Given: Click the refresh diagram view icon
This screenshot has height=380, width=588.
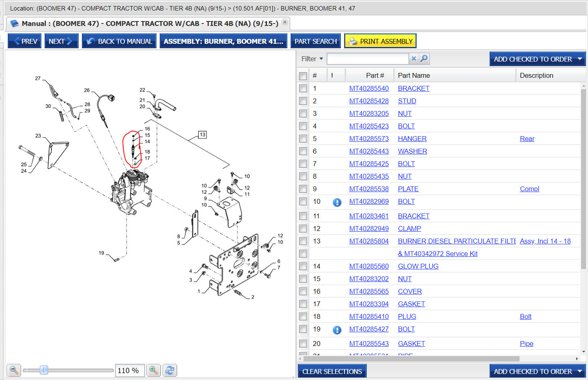Looking at the screenshot, I should [170, 370].
